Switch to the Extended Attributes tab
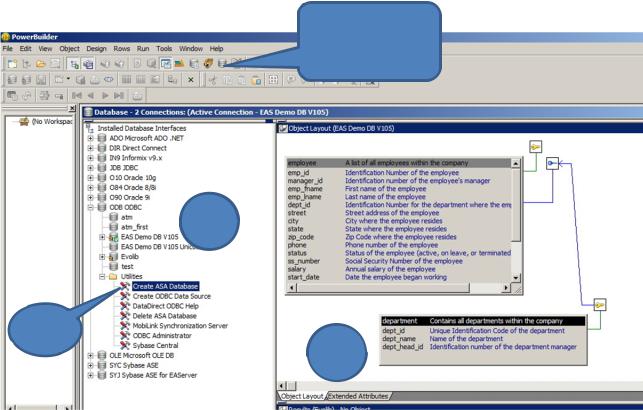Screen dimensions: 643x410 pos(358,396)
